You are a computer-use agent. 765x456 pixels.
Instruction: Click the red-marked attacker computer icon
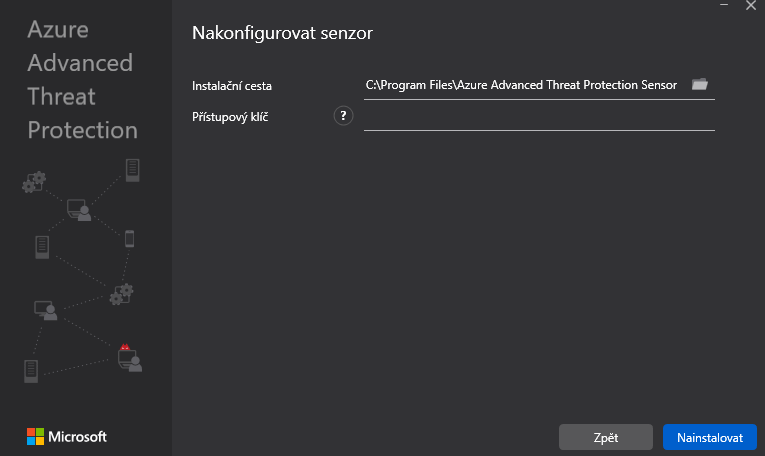(x=129, y=358)
